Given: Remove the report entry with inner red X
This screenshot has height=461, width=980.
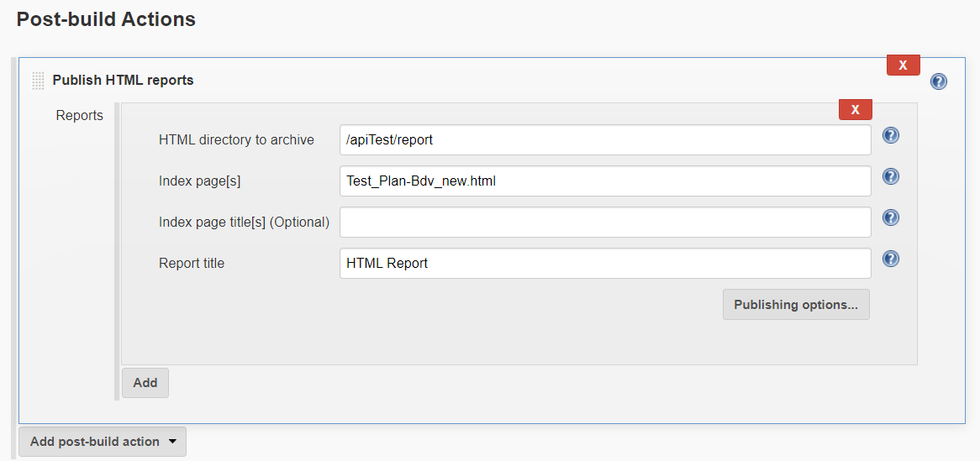Looking at the screenshot, I should 855,110.
